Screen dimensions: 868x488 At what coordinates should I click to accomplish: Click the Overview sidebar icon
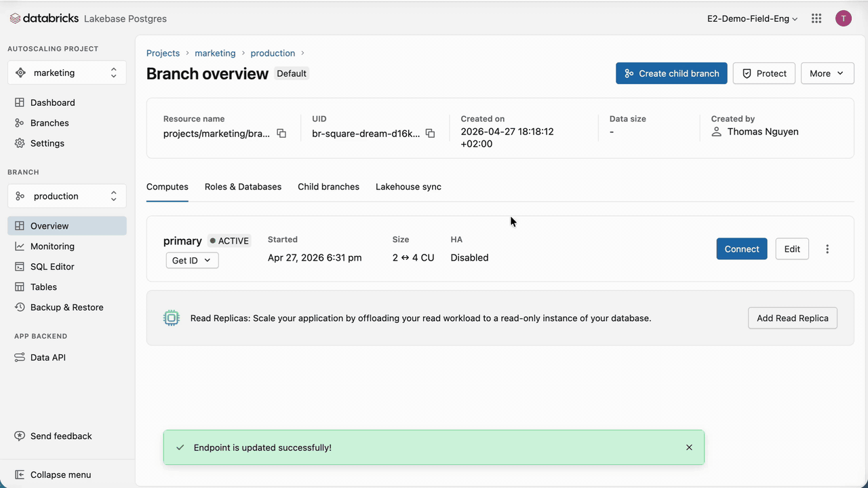point(20,226)
